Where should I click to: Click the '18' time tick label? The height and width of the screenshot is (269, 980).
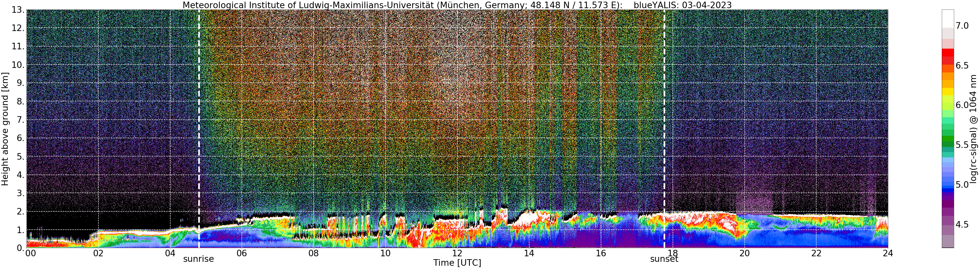672,253
